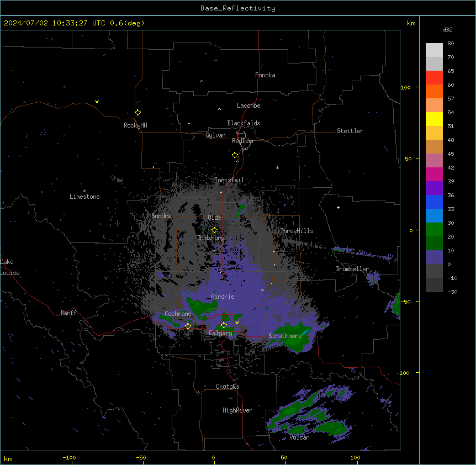Click the Drumheller label
Viewport: 476px width, 465px height.
tap(352, 269)
